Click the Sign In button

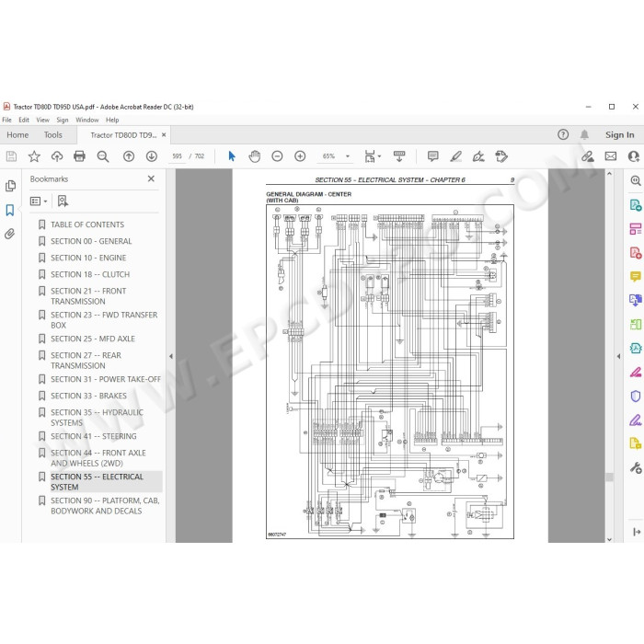point(619,134)
